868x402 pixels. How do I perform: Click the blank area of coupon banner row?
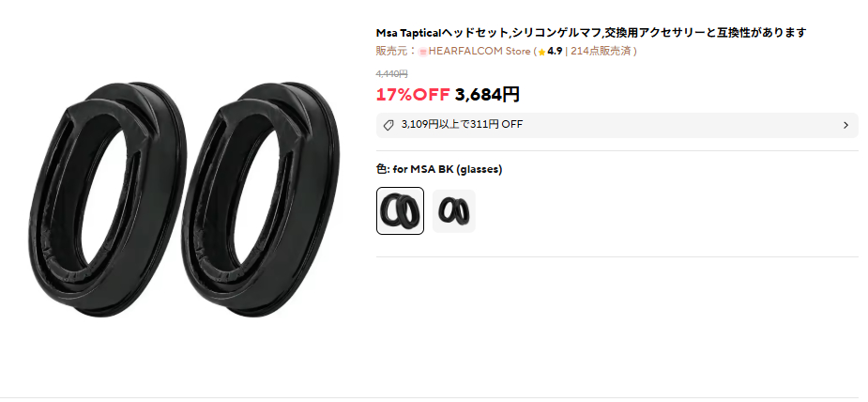point(681,125)
